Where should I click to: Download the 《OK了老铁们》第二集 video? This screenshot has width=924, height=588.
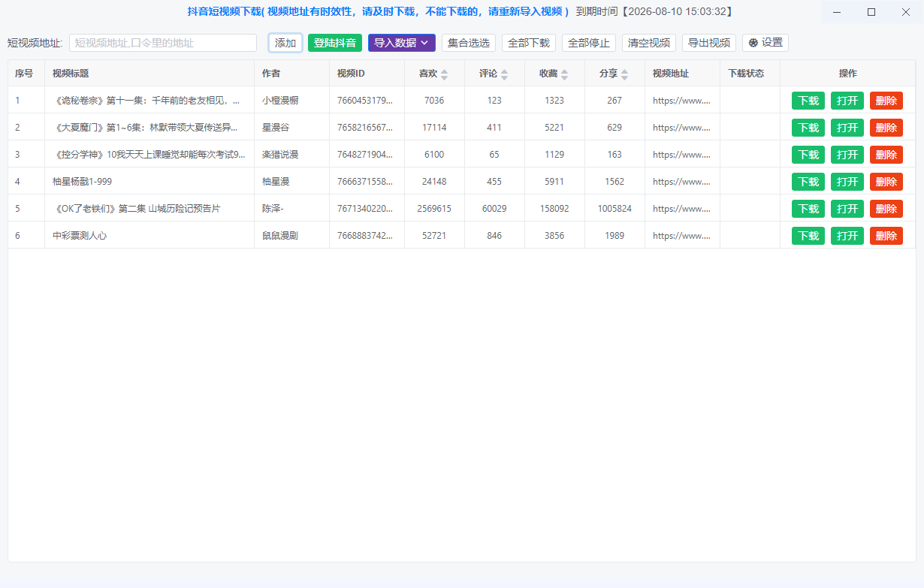pyautogui.click(x=808, y=209)
